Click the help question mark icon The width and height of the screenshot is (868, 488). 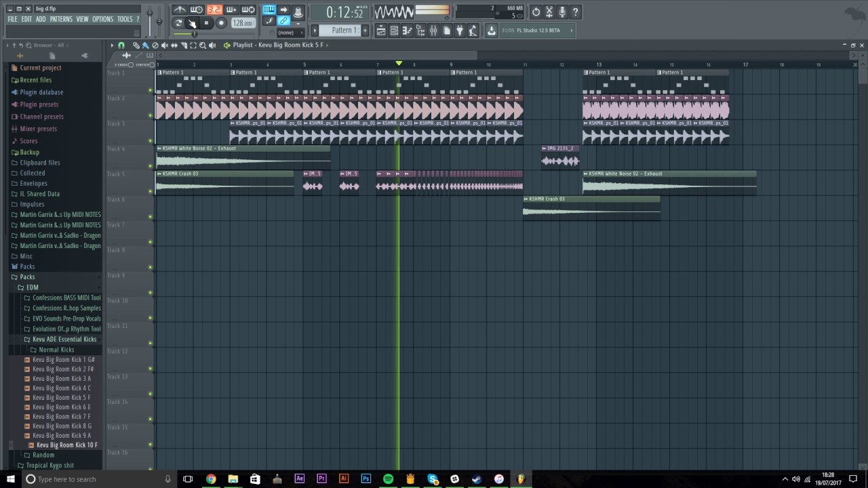click(x=575, y=12)
